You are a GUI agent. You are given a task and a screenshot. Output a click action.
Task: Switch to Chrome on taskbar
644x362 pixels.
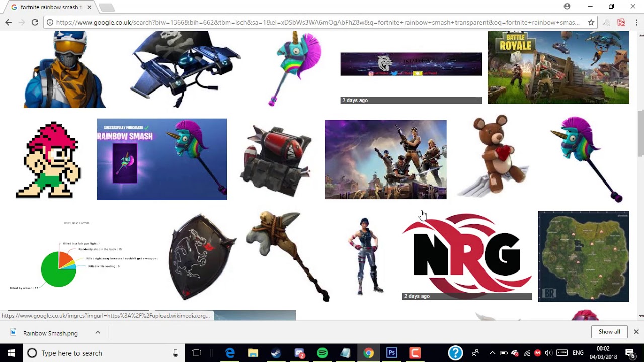pos(369,353)
